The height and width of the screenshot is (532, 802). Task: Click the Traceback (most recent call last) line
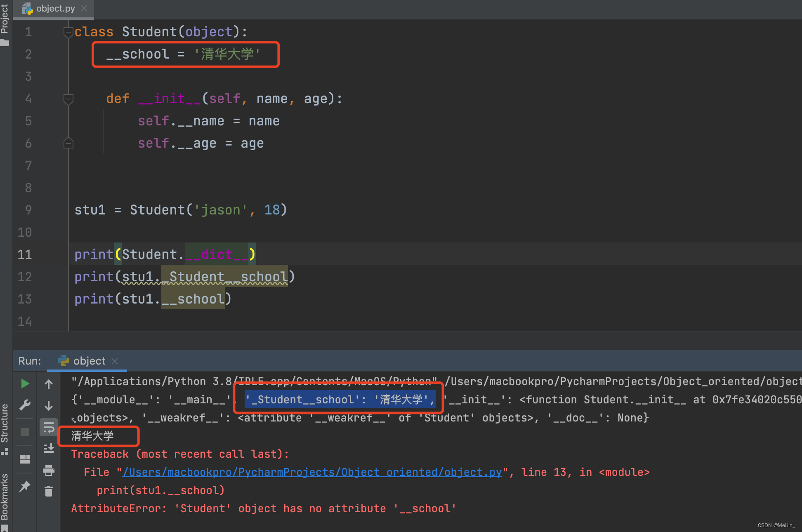180,454
